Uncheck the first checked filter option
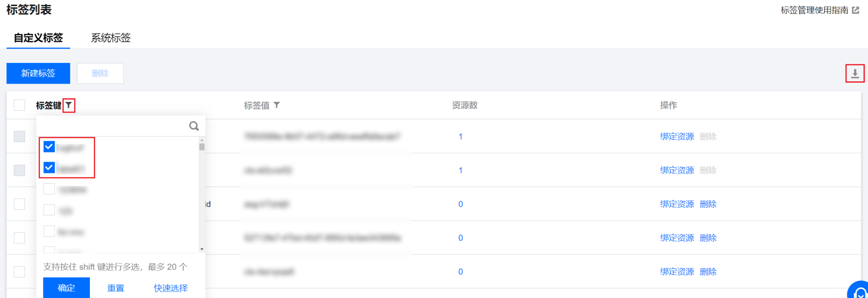Screen dimensions: 868x298 [x=49, y=147]
